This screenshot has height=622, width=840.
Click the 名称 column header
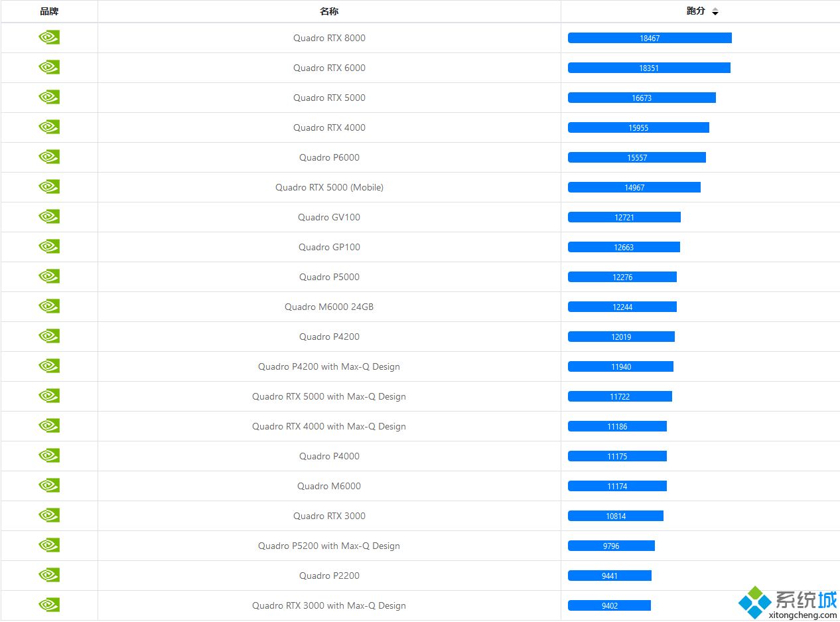tap(329, 11)
